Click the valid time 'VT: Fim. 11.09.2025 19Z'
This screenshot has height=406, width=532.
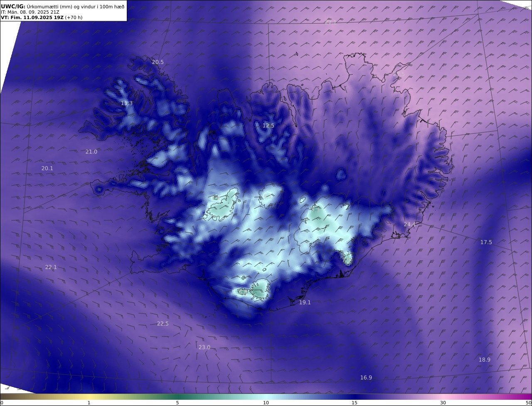[x=32, y=18]
